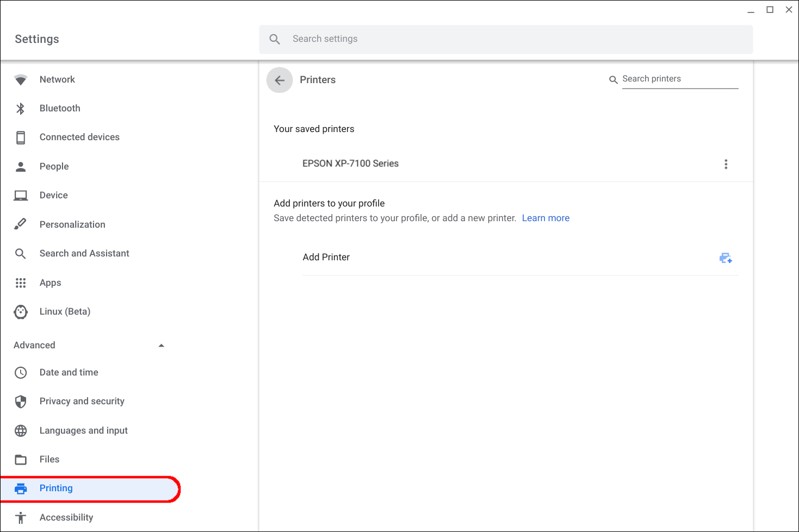Viewport: 799px width, 532px height.
Task: Close the Settings window
Action: click(789, 10)
